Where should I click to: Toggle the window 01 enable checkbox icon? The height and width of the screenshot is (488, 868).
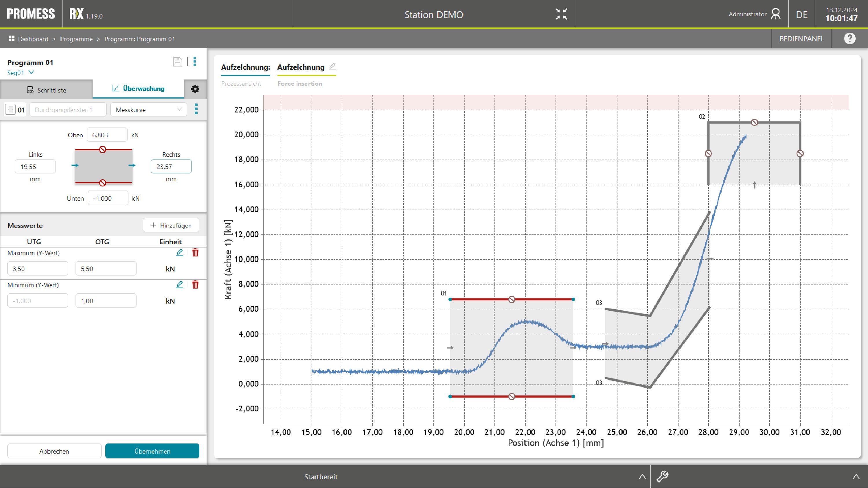10,110
